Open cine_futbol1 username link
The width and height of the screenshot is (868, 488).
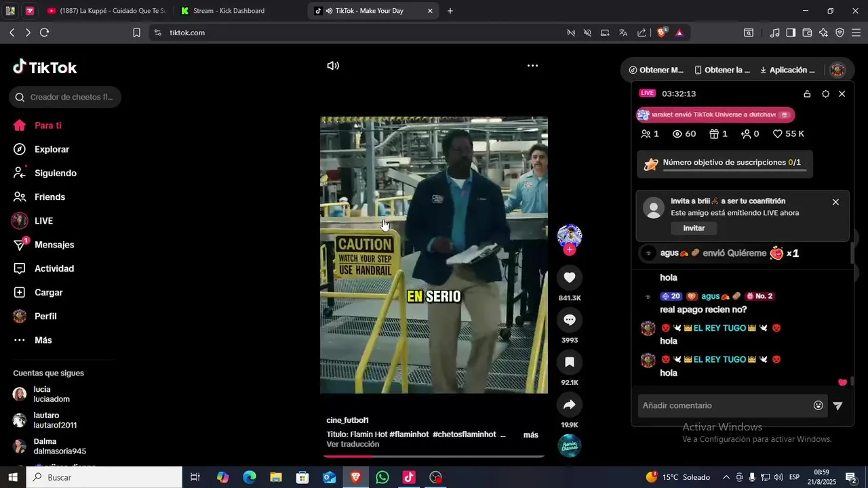pos(347,420)
